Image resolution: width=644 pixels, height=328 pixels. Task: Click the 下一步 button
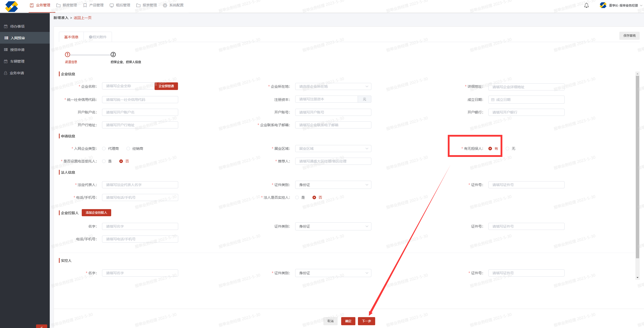(366, 321)
